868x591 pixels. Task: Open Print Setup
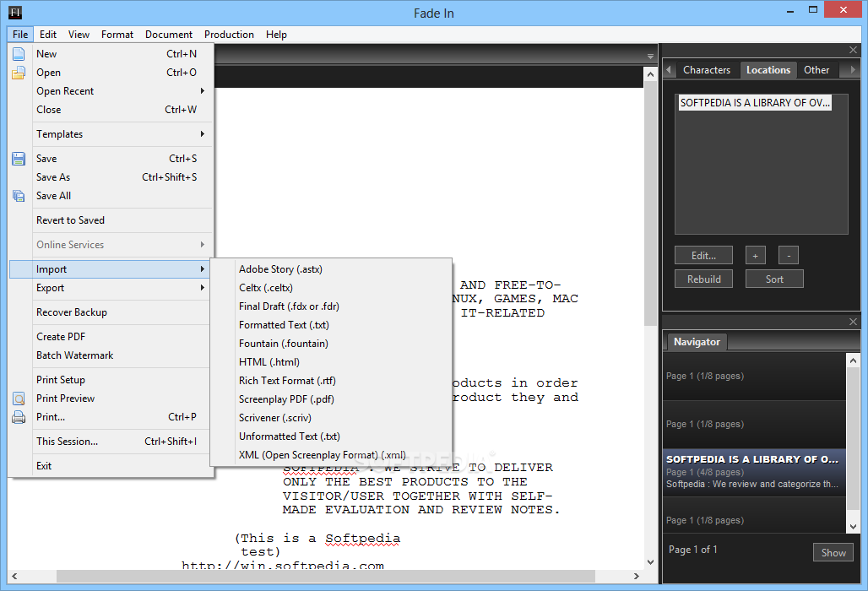(x=111, y=380)
